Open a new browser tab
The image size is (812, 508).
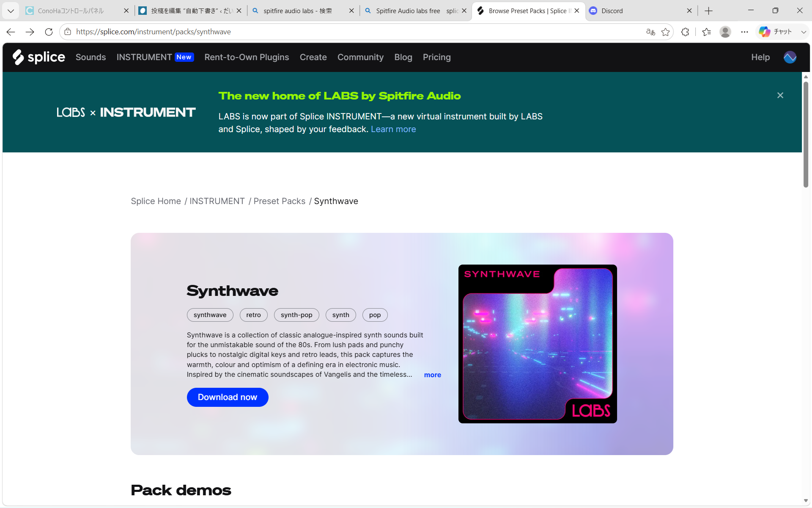point(709,11)
